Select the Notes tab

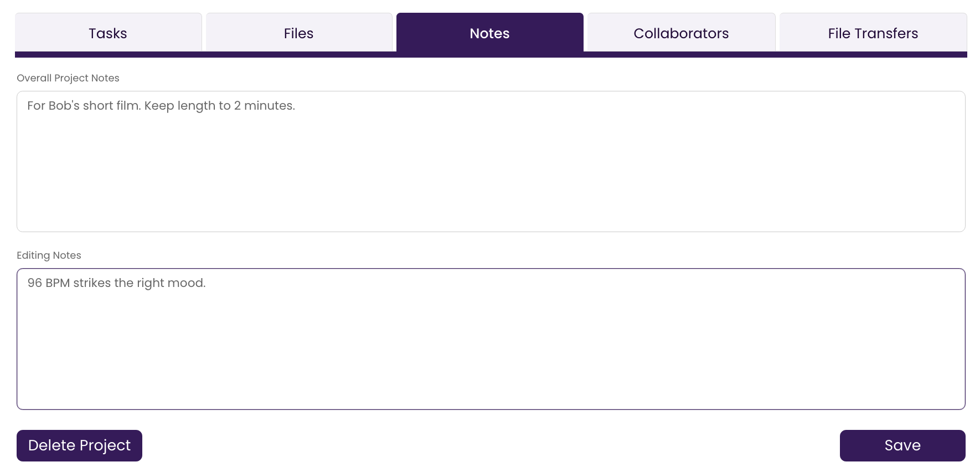click(490, 33)
